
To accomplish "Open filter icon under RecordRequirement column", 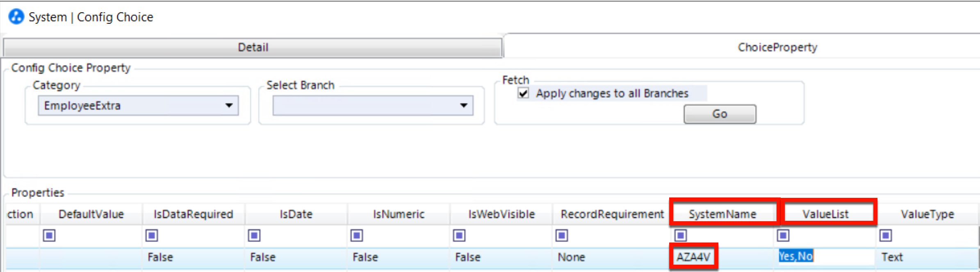I will pyautogui.click(x=562, y=236).
